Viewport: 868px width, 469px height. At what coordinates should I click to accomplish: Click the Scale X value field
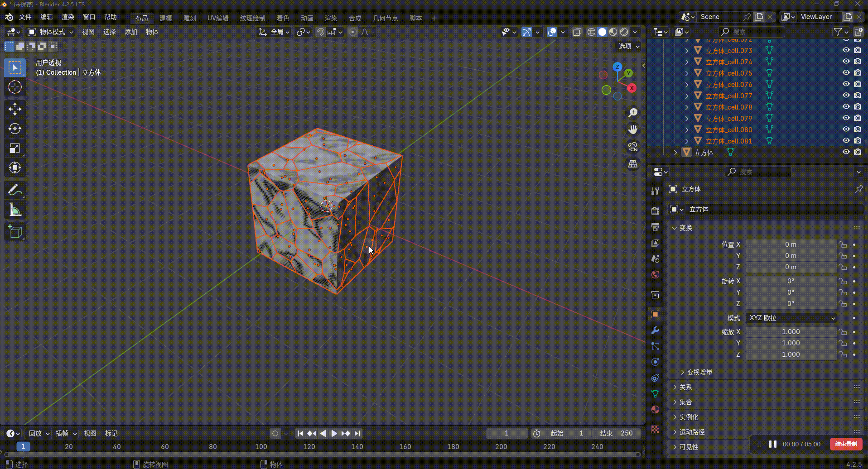coord(791,332)
